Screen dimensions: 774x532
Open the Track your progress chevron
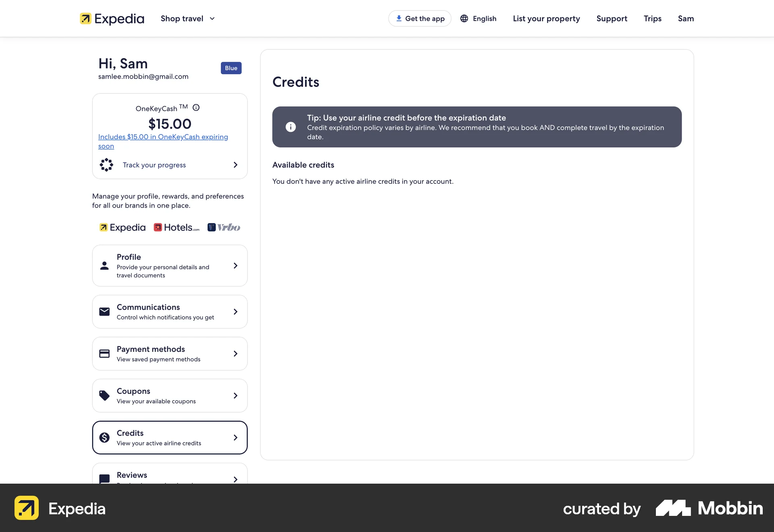click(x=235, y=165)
